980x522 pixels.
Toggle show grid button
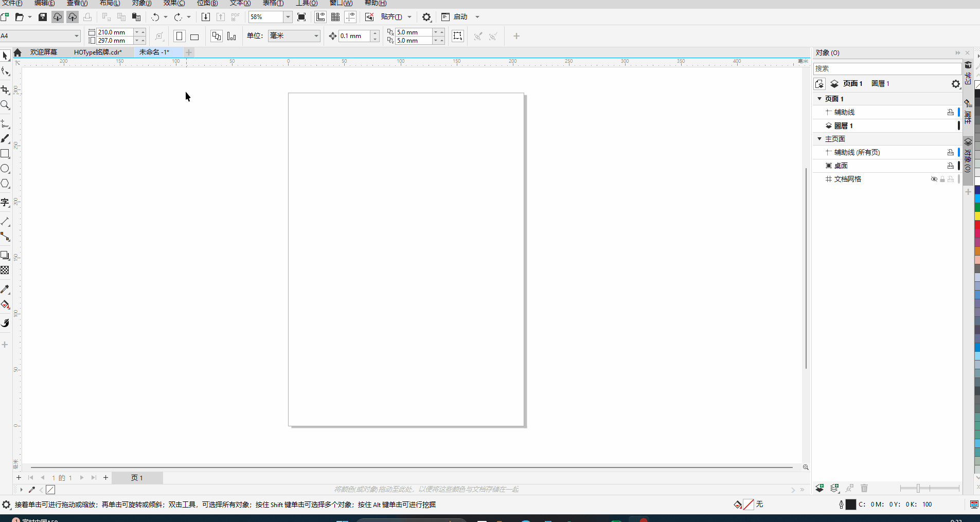tap(335, 17)
